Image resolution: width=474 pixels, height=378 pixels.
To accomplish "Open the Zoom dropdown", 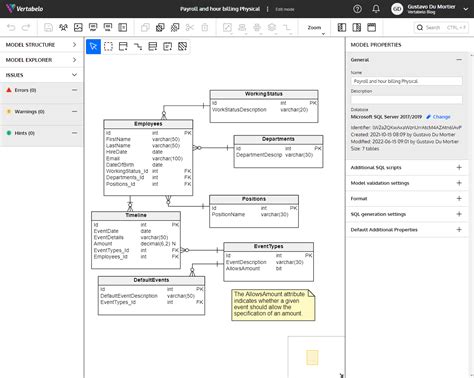I will click(316, 28).
